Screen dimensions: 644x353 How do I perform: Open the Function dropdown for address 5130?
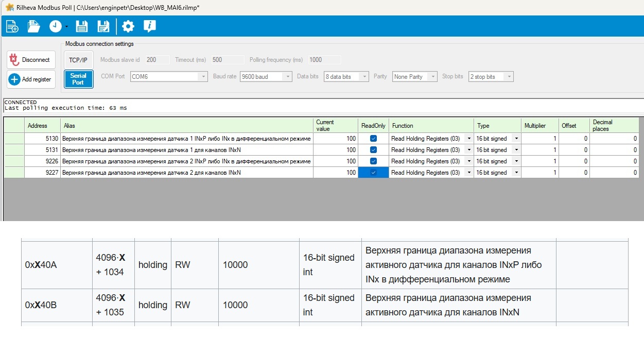coord(468,139)
